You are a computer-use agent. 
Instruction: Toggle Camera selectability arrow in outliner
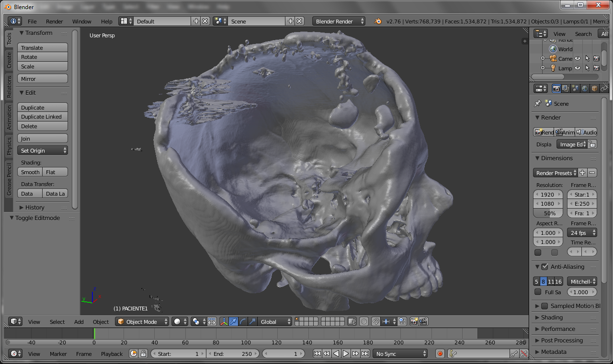coord(587,58)
